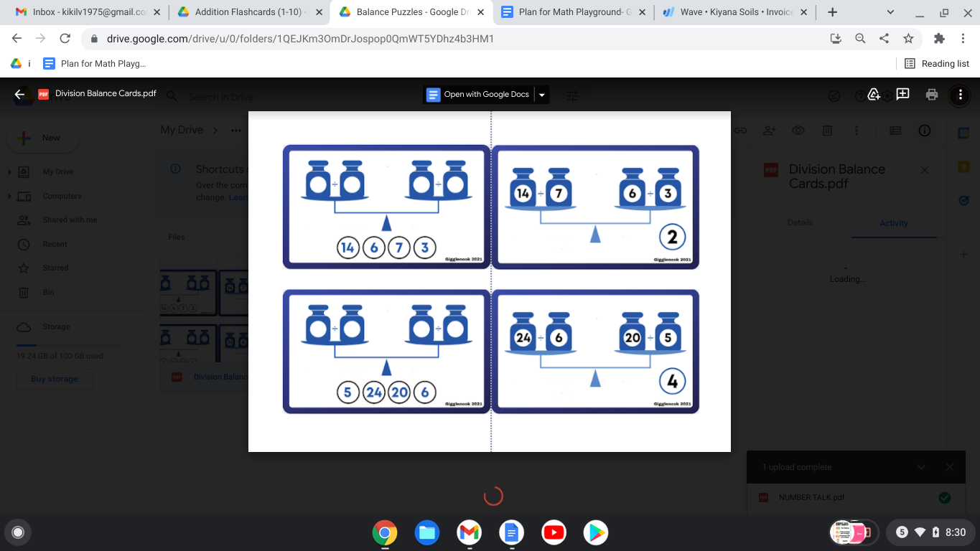980x551 pixels.
Task: Open the preview's More actions three-dot menu
Action: coord(960,94)
